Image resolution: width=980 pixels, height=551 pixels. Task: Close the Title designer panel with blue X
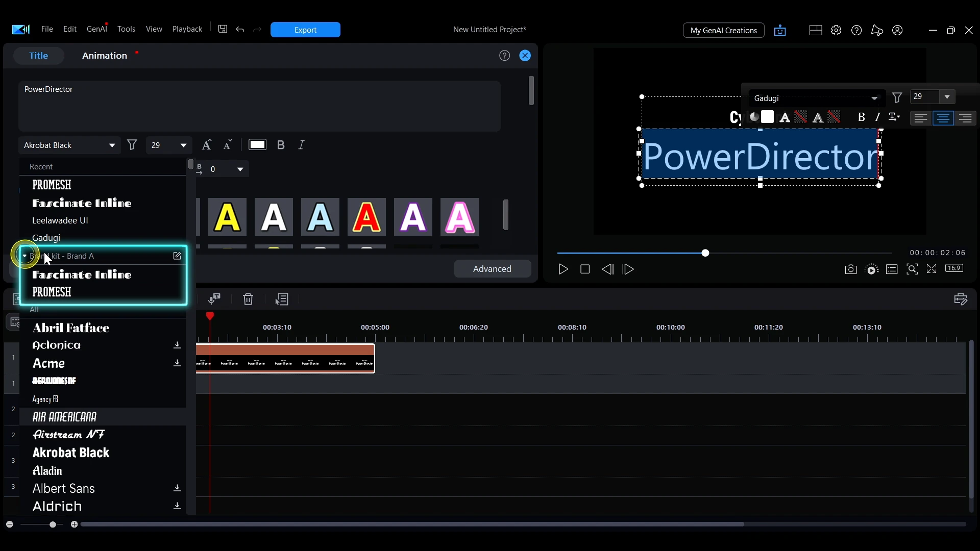[x=525, y=56]
